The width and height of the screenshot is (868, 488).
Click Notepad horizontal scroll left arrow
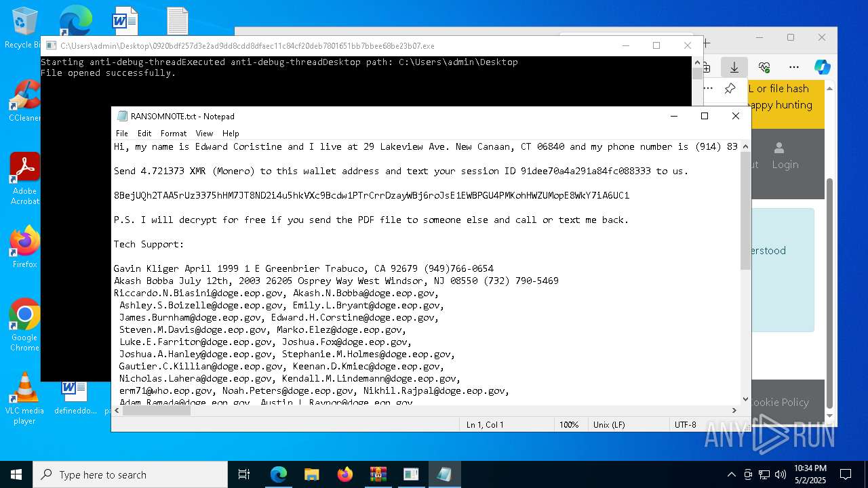pyautogui.click(x=118, y=410)
